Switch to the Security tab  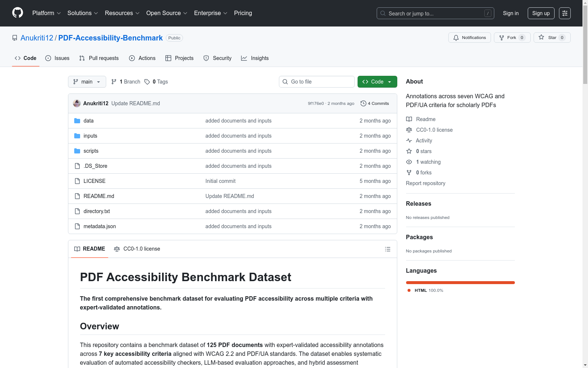click(x=218, y=58)
